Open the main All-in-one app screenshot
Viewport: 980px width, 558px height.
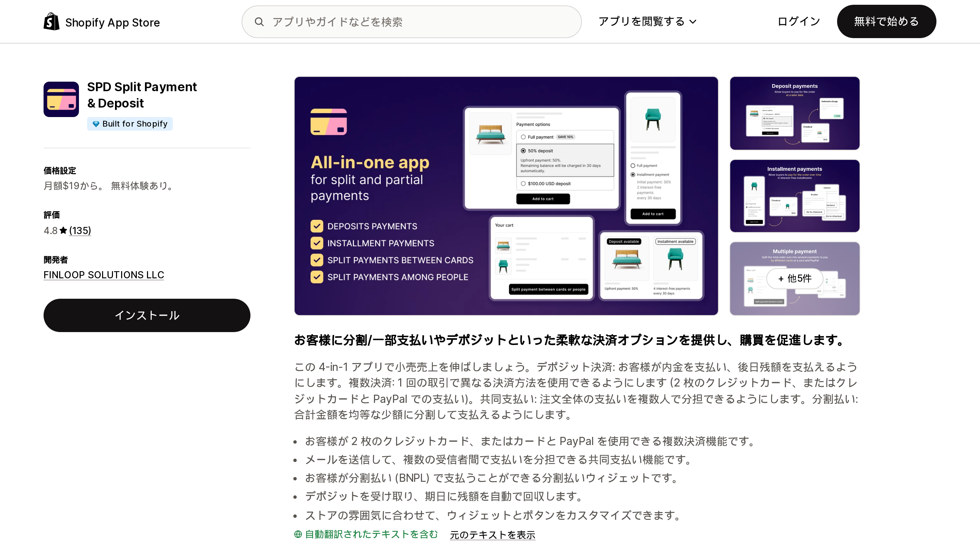tap(506, 196)
